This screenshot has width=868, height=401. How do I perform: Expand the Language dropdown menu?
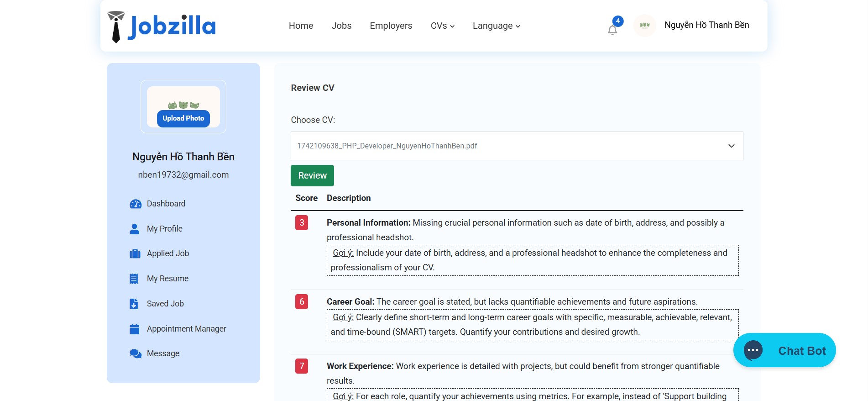[496, 26]
